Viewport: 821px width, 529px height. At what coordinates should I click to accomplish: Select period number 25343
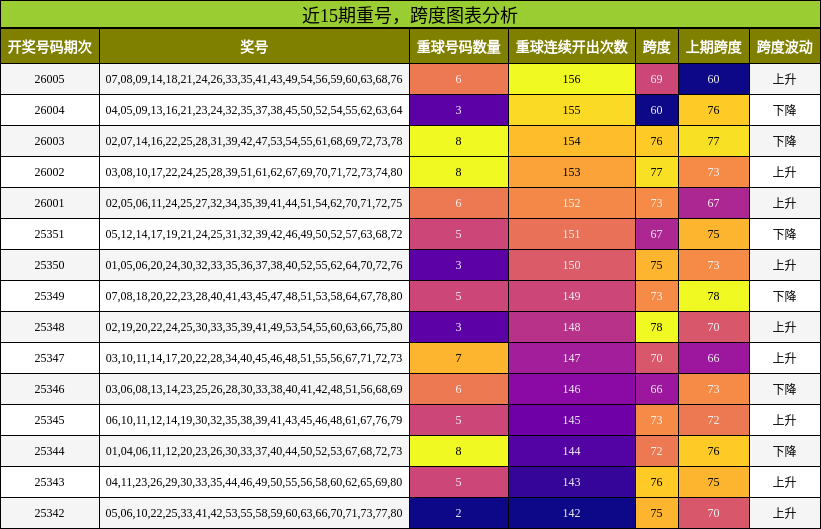tap(50, 481)
